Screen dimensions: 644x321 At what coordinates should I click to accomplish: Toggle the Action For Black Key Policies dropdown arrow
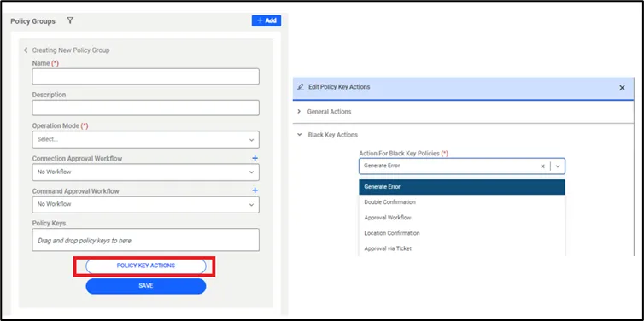pos(558,166)
